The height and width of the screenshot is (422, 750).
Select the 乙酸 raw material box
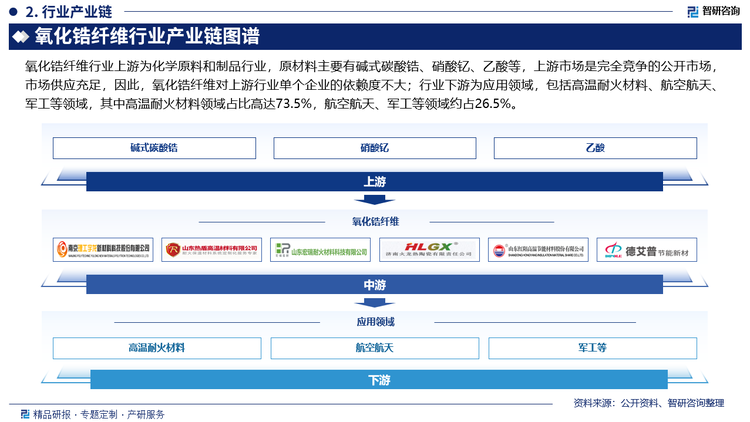point(594,148)
